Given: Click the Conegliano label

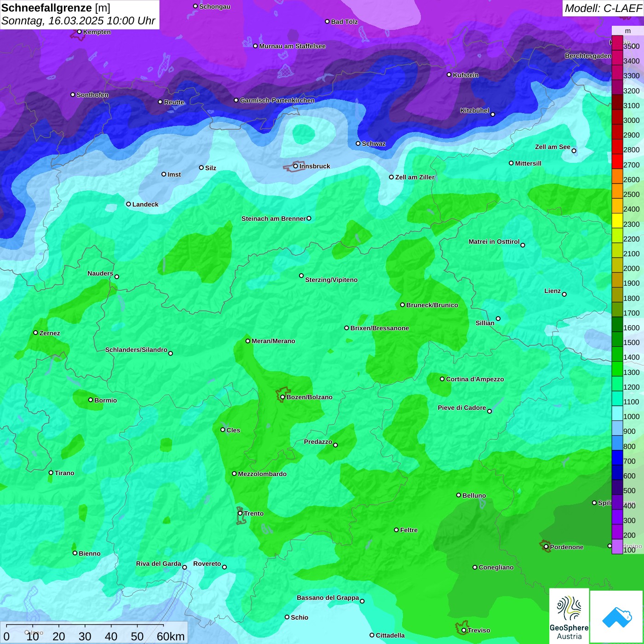Looking at the screenshot, I should 496,567.
